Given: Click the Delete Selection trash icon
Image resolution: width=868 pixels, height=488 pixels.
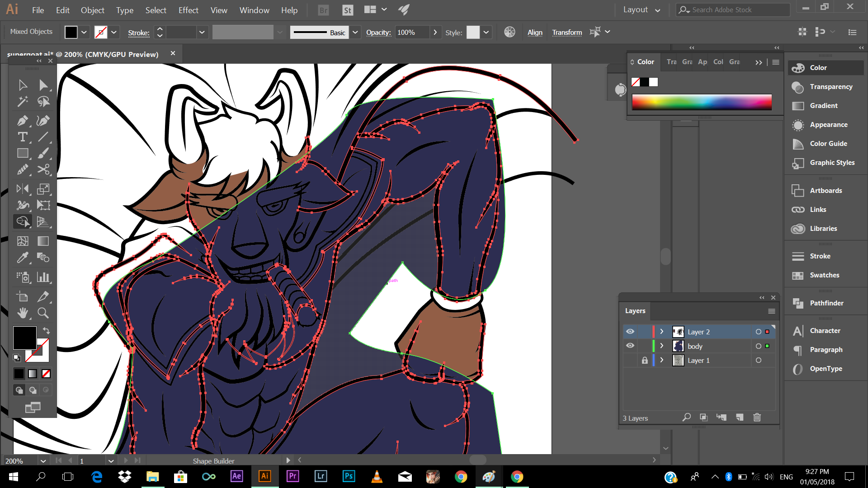Looking at the screenshot, I should [757, 418].
